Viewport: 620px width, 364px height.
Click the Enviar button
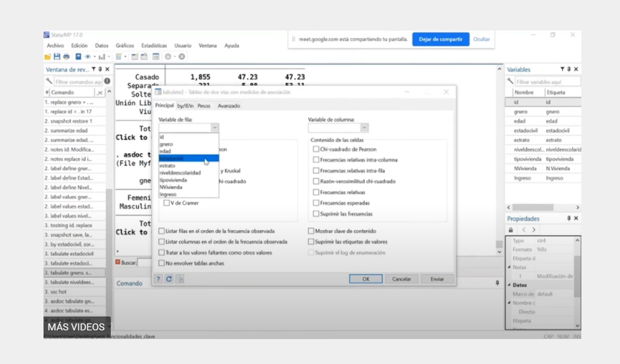(437, 279)
